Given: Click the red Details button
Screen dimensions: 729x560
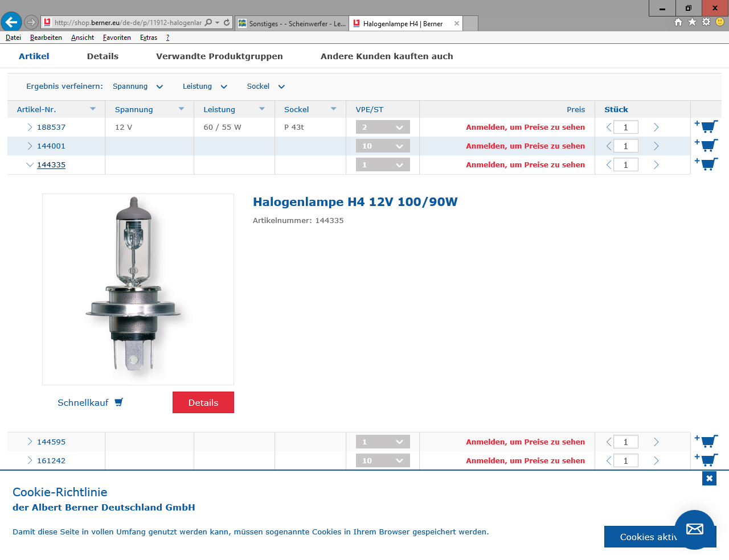Looking at the screenshot, I should tap(203, 402).
